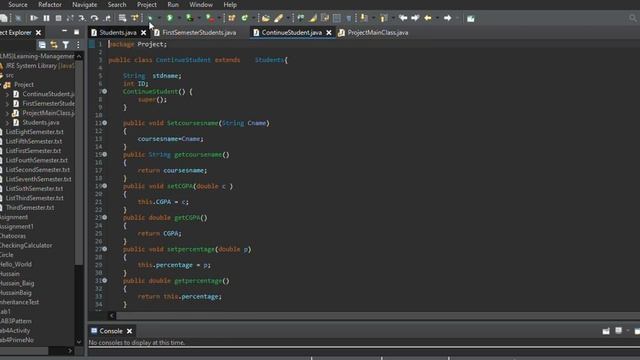
Task: Click the yellow Back navigation arrow
Action: (427, 18)
